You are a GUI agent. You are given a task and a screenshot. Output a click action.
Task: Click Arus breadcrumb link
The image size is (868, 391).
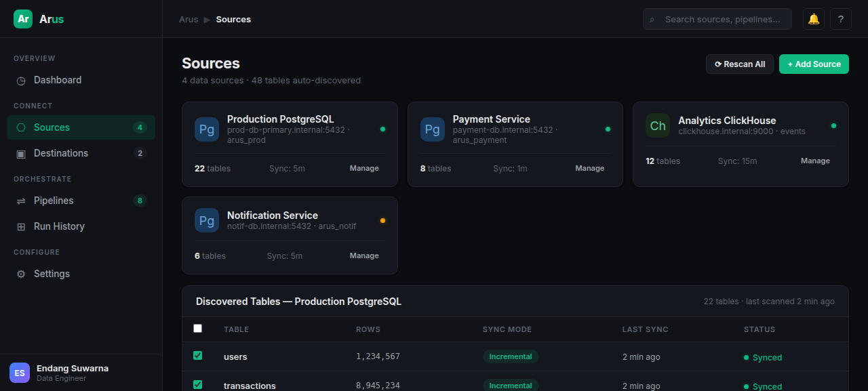tap(189, 20)
